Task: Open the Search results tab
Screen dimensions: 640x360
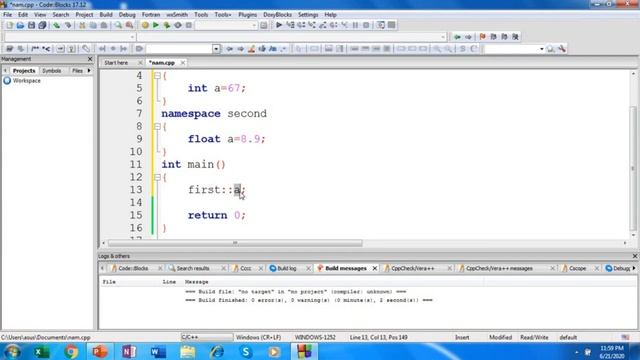Action: (193, 268)
